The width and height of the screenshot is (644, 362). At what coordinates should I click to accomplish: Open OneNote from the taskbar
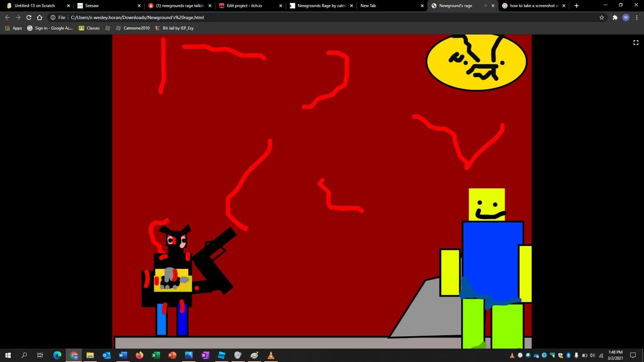pyautogui.click(x=205, y=355)
